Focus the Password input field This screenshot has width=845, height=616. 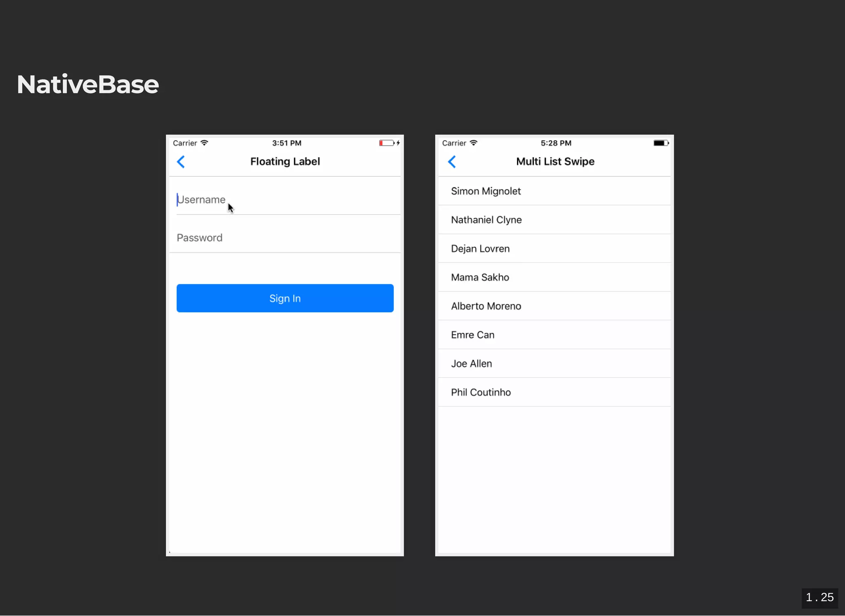tap(285, 238)
